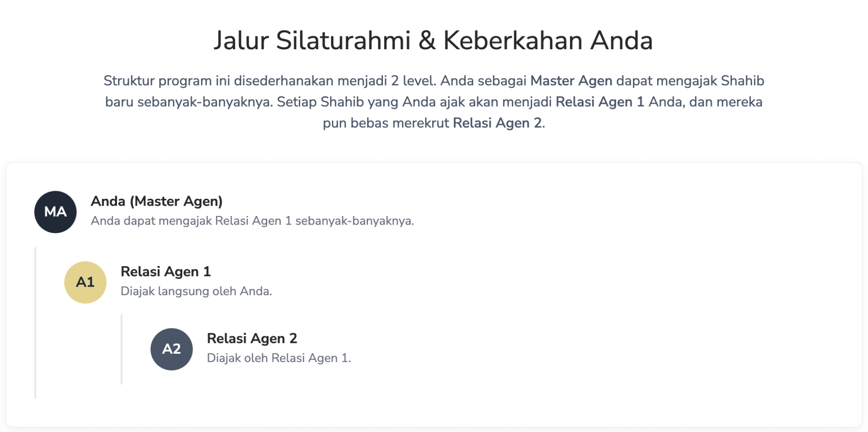Click the "Diajak oleh Relasi Agen 1." description

[x=278, y=358]
